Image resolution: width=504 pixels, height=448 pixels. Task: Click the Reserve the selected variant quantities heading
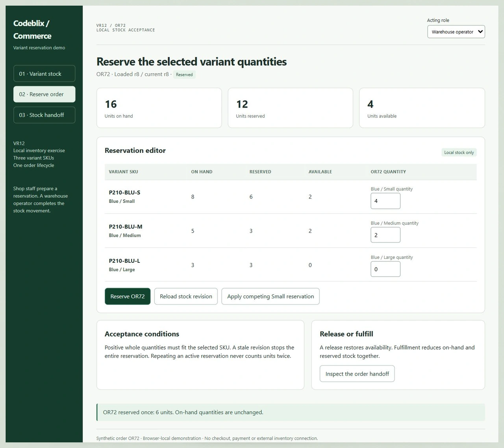click(191, 62)
